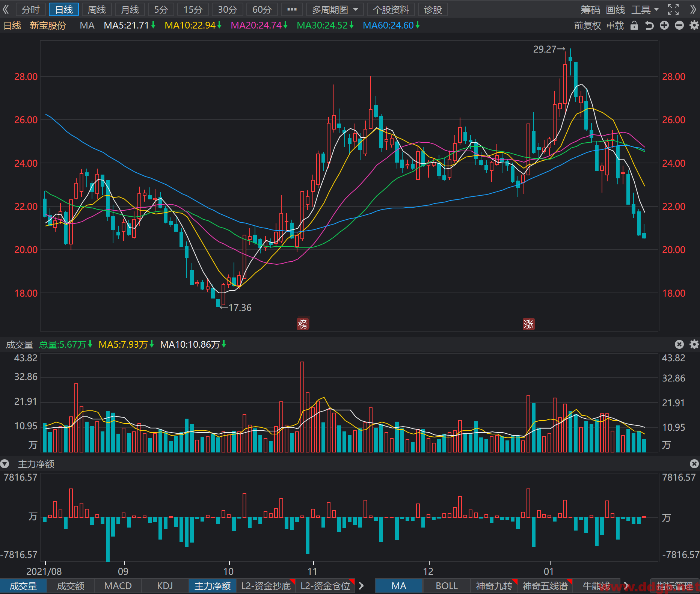Open volume panel settings gear
Image resolution: width=700 pixels, height=594 pixels.
694,344
